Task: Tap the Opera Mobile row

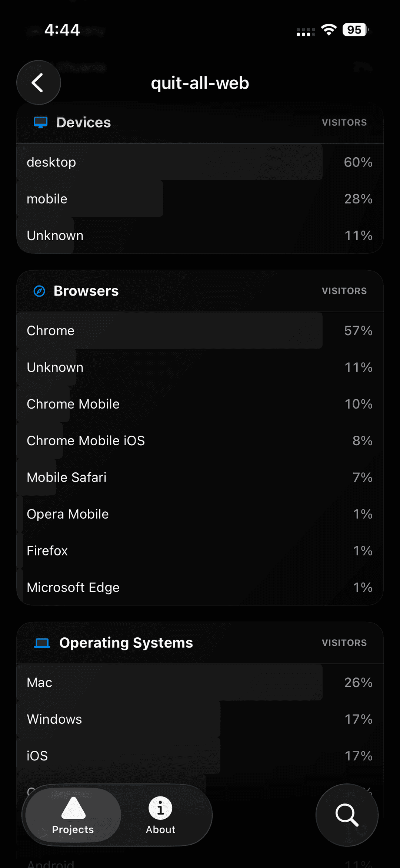Action: point(200,514)
